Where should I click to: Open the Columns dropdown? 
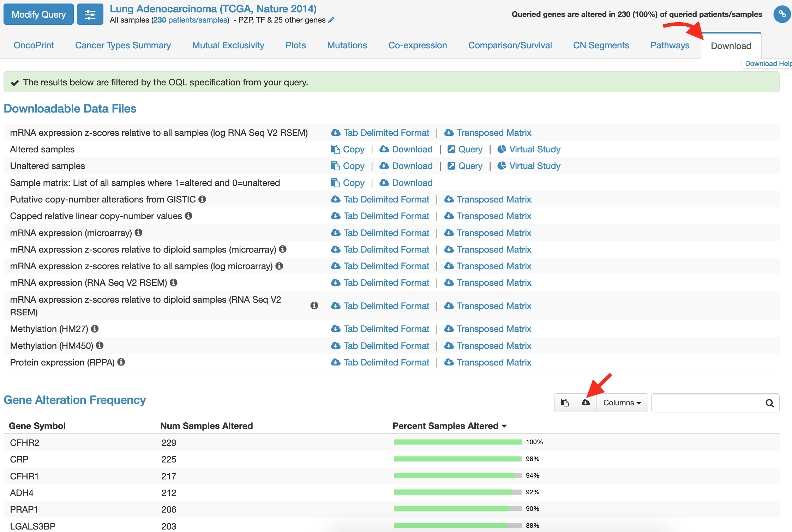coord(622,403)
